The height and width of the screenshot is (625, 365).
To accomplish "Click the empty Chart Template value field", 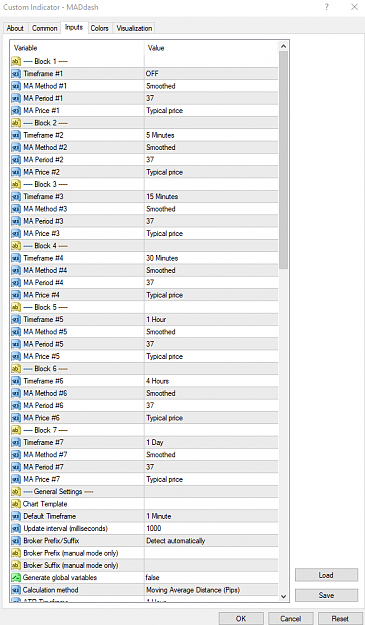I will pyautogui.click(x=211, y=504).
